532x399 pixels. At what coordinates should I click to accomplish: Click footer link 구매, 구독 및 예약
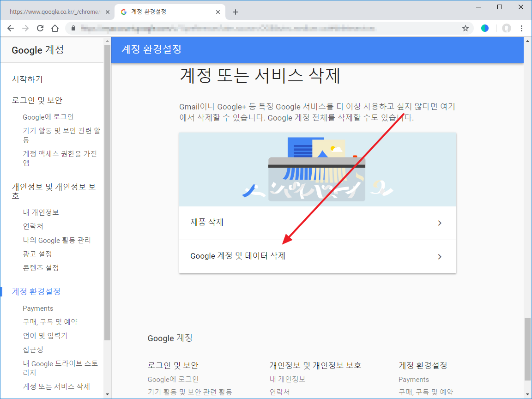(426, 392)
